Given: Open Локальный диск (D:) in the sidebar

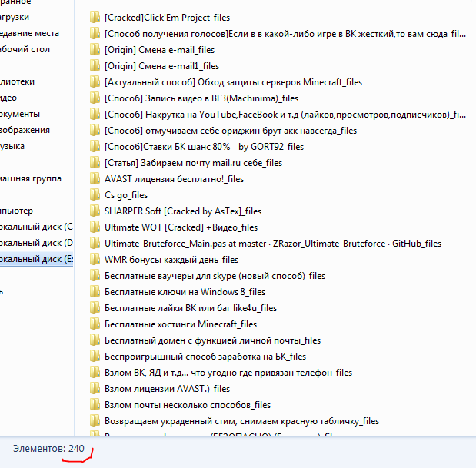Looking at the screenshot, I should point(36,243).
